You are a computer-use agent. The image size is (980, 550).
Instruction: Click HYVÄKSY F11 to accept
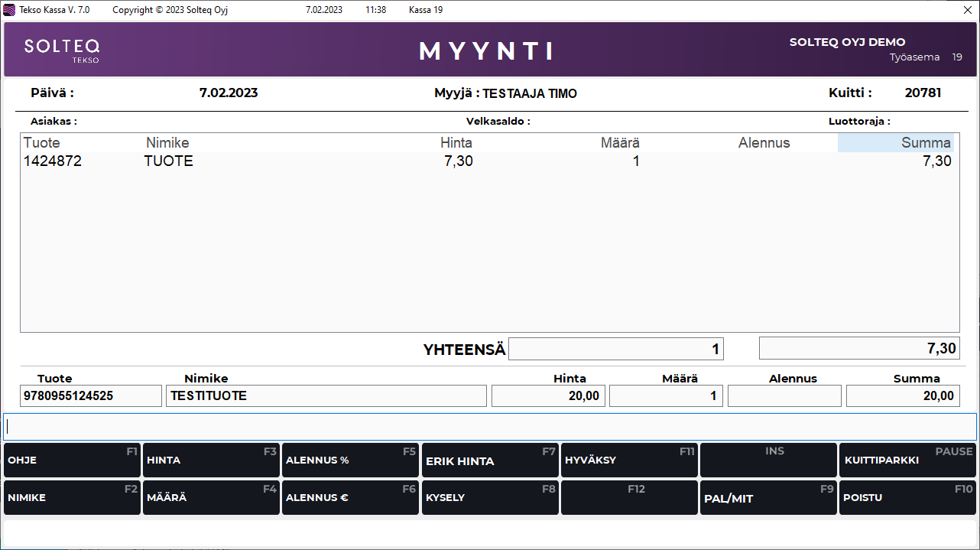point(628,461)
